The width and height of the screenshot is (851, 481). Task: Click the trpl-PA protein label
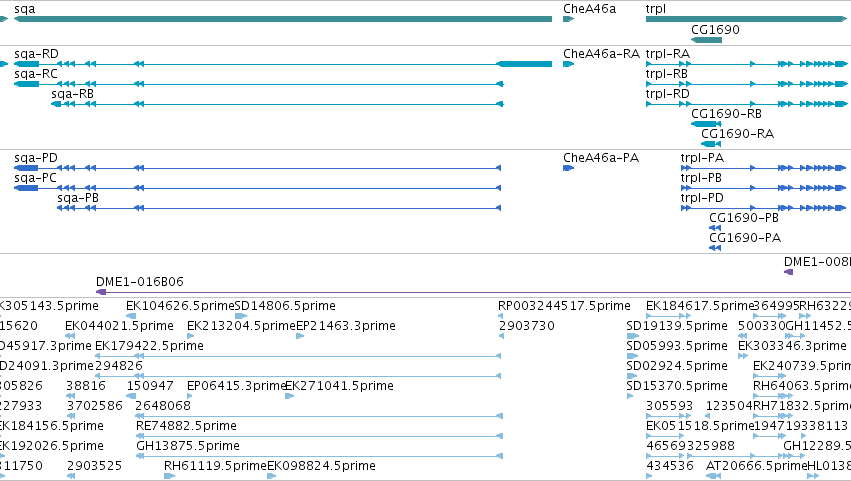click(702, 158)
